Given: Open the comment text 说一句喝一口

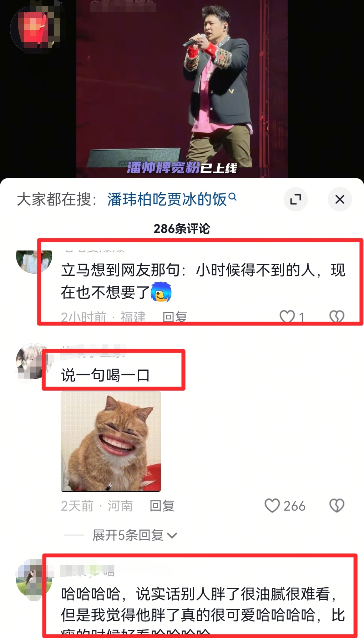Looking at the screenshot, I should [105, 375].
